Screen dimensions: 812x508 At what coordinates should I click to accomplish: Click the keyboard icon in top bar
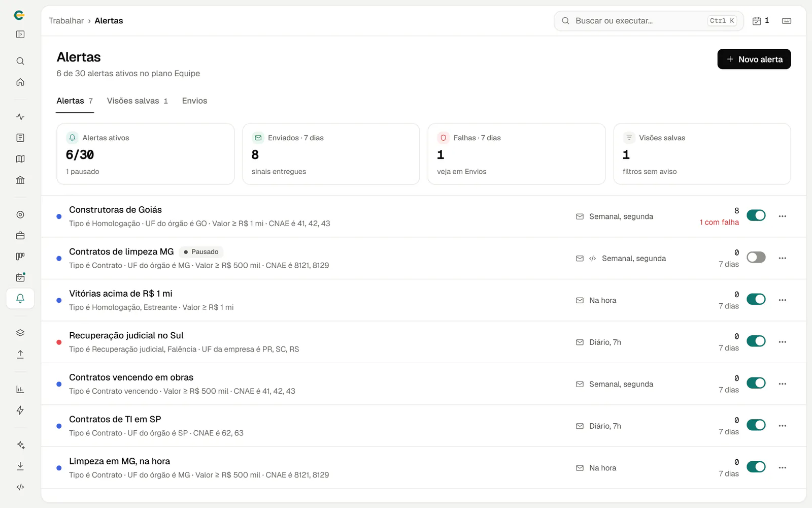click(787, 21)
